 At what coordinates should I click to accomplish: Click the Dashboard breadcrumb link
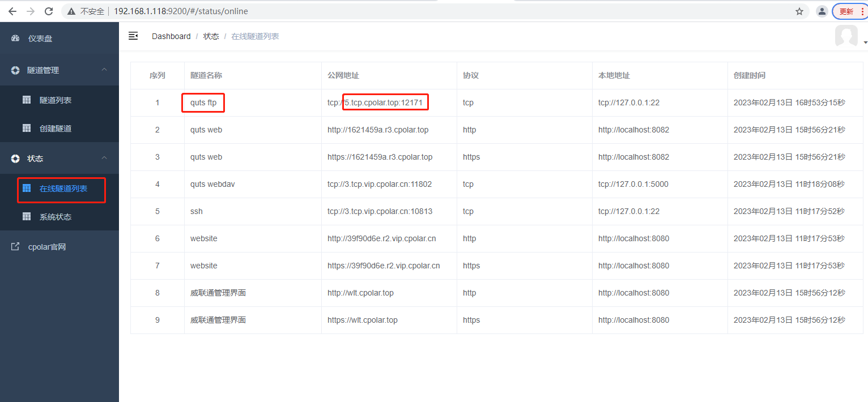[171, 36]
